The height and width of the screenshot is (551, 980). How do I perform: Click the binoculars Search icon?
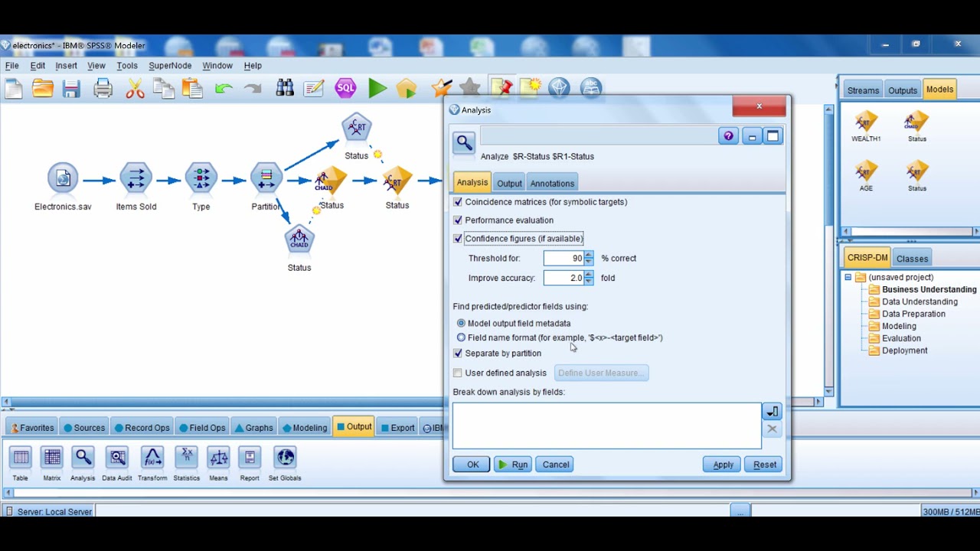(285, 89)
